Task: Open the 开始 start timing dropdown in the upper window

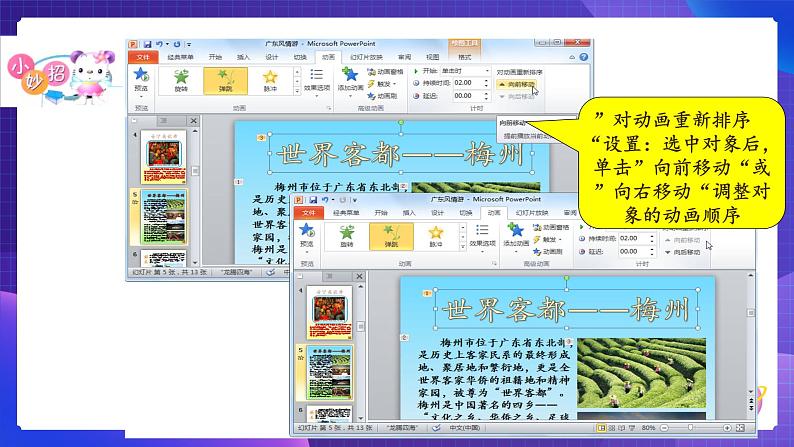Action: [x=465, y=71]
